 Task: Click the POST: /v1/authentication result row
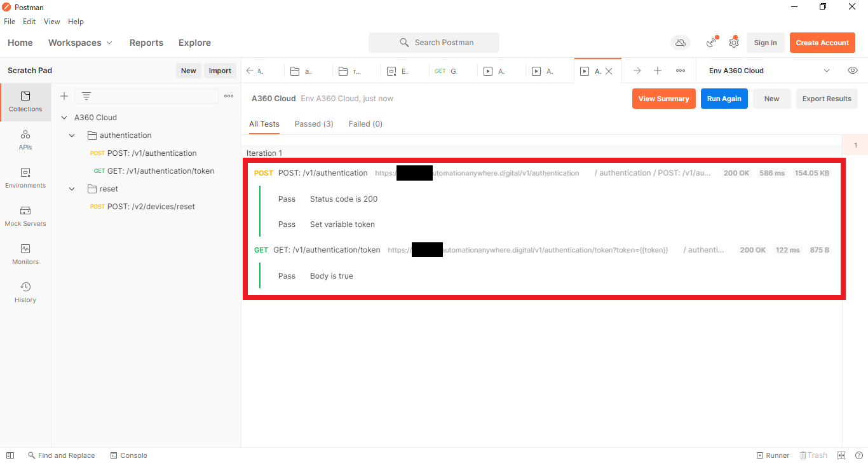pos(542,173)
